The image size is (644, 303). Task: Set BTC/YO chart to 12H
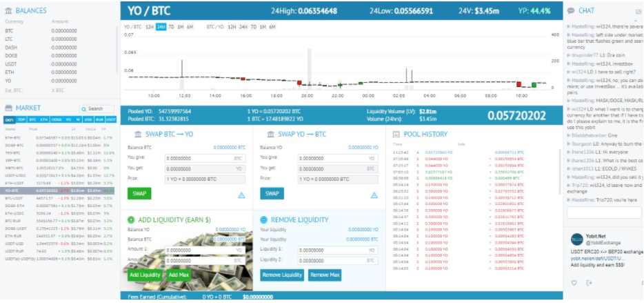232,27
